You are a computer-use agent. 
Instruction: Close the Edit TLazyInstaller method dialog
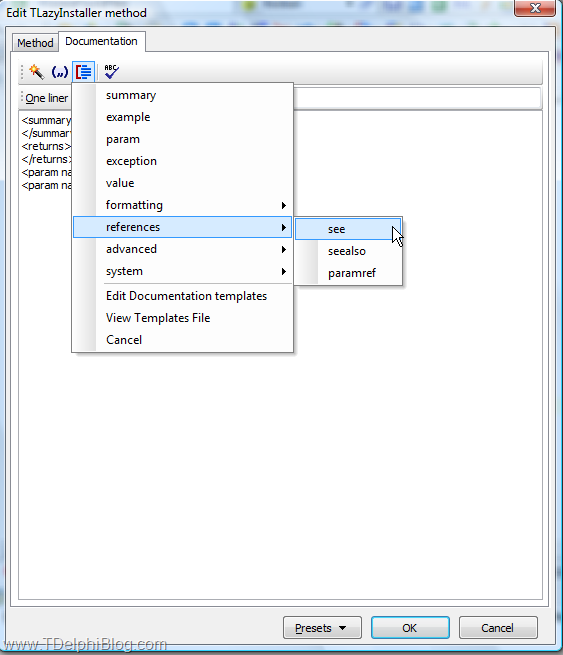coord(535,8)
